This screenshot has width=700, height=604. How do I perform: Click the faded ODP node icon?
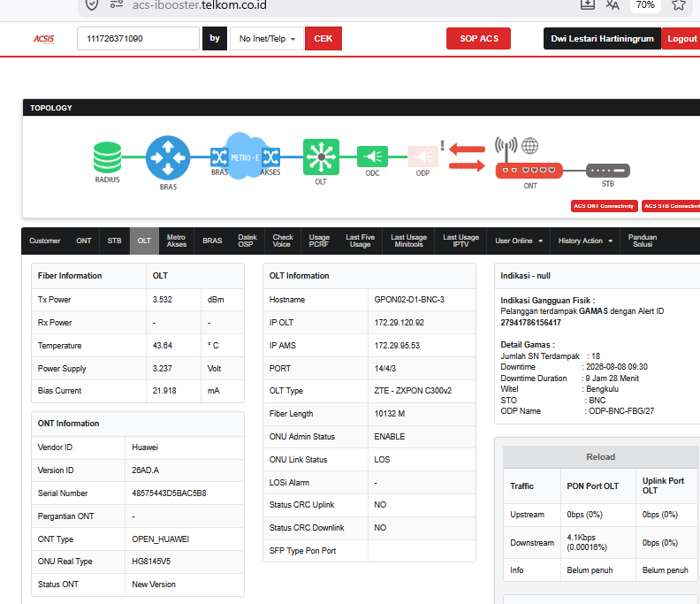422,157
